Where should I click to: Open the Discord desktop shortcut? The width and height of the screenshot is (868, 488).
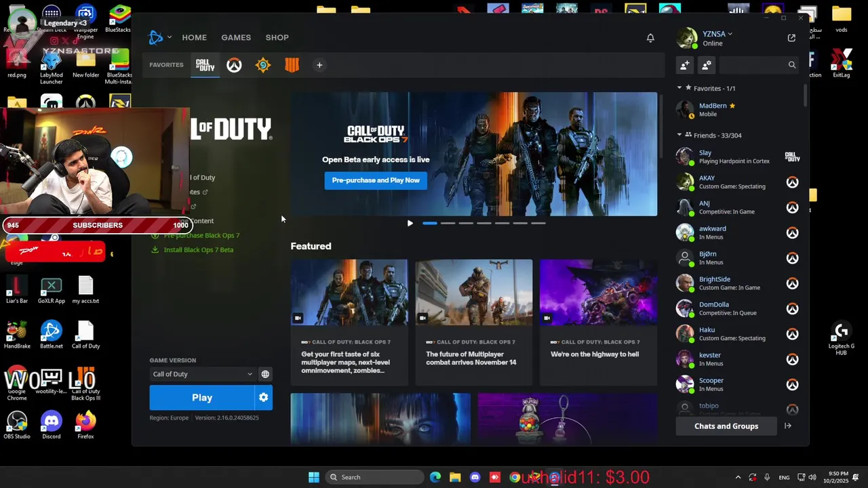pyautogui.click(x=51, y=425)
